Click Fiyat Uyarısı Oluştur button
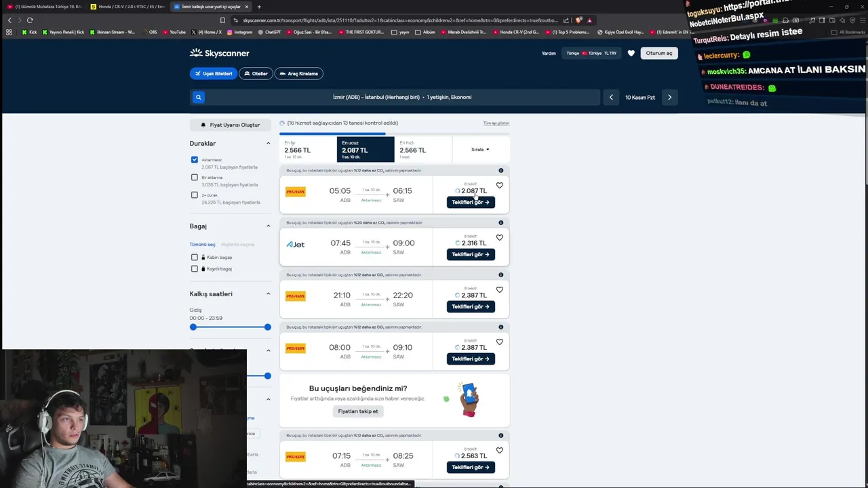 [231, 125]
